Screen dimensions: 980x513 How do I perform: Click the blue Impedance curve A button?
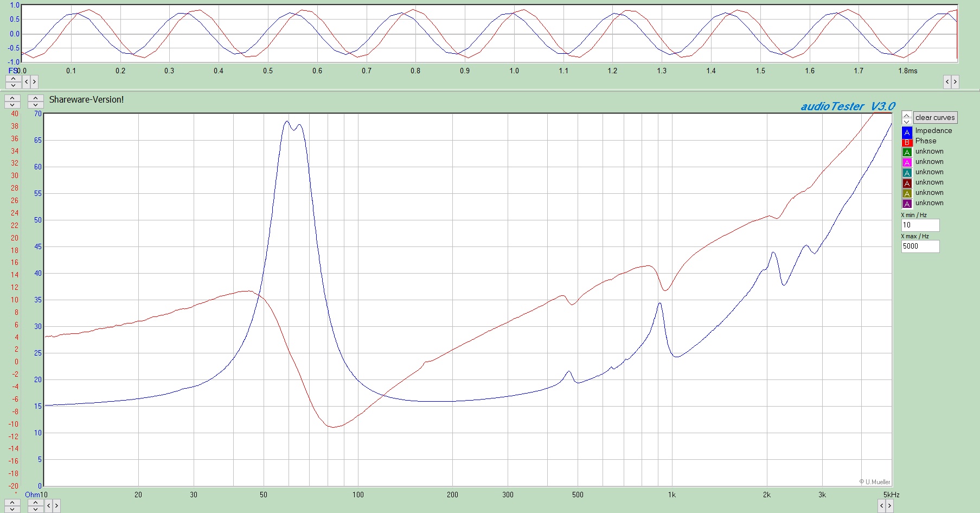pos(907,132)
